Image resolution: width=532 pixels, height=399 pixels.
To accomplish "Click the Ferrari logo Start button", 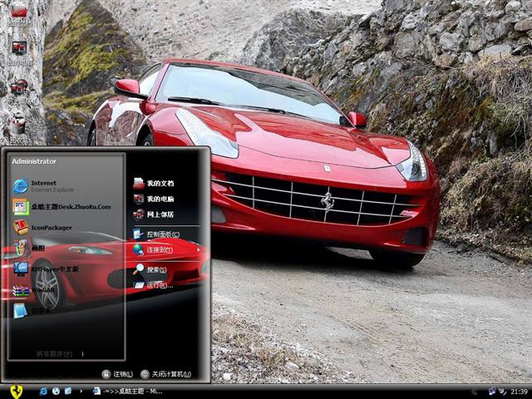I will 16,392.
